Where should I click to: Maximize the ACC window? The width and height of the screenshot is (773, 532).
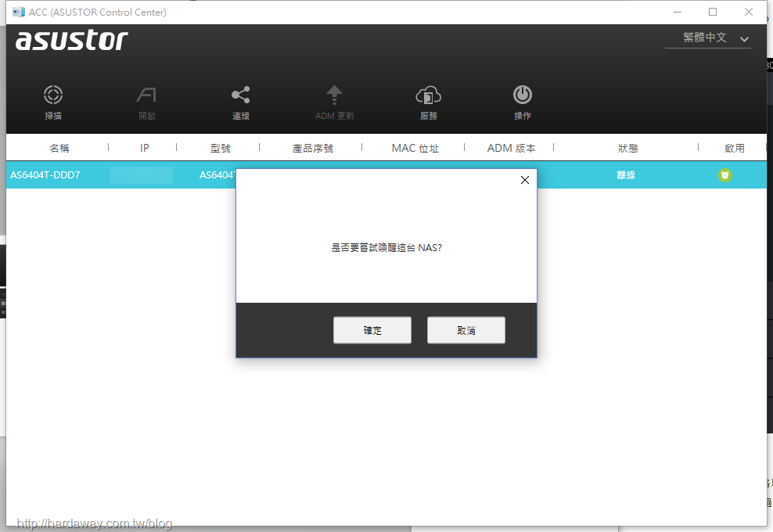click(x=713, y=12)
